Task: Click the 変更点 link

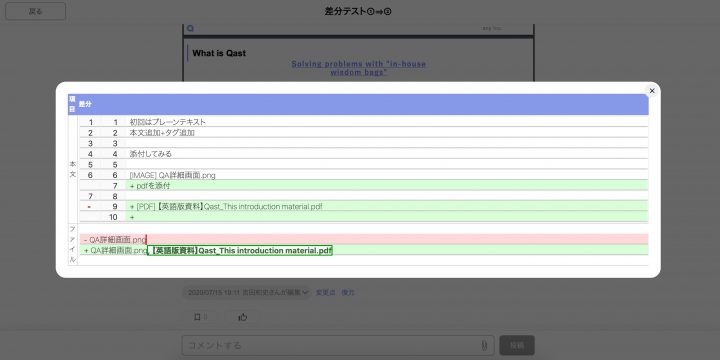Action: click(326, 292)
